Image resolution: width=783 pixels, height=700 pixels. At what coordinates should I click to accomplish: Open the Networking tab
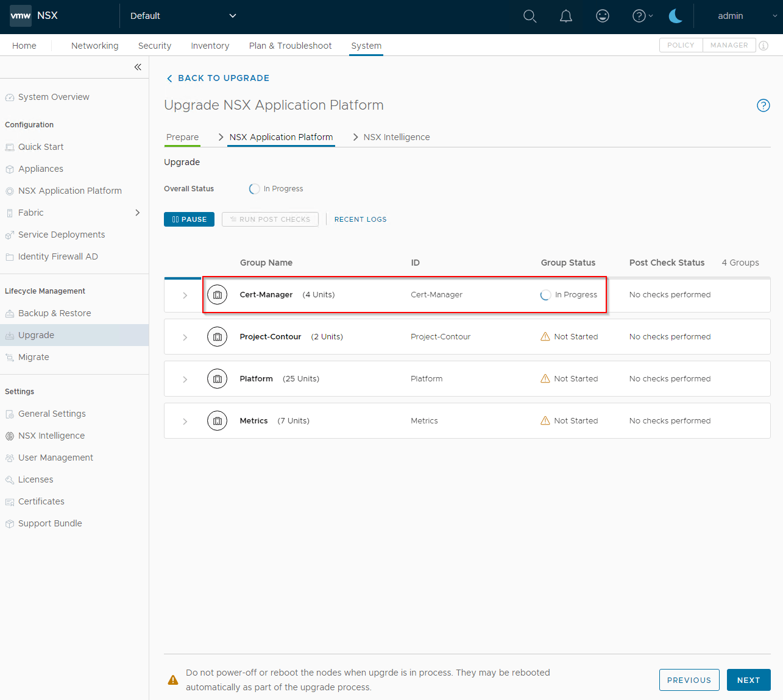95,46
